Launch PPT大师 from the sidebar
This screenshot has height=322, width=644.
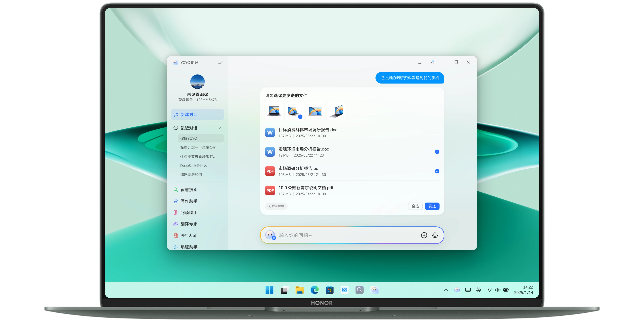188,236
